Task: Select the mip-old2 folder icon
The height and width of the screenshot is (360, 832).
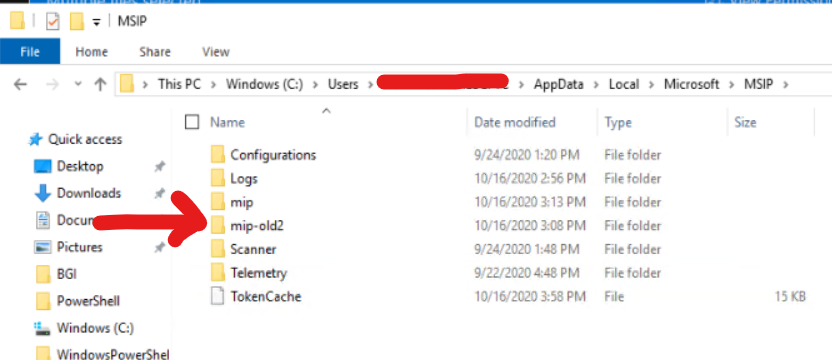Action: [x=218, y=226]
